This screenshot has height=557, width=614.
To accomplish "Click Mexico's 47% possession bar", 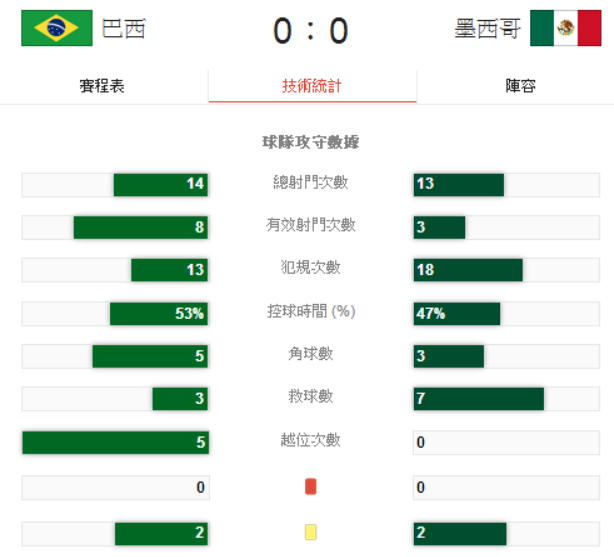I will pyautogui.click(x=457, y=314).
